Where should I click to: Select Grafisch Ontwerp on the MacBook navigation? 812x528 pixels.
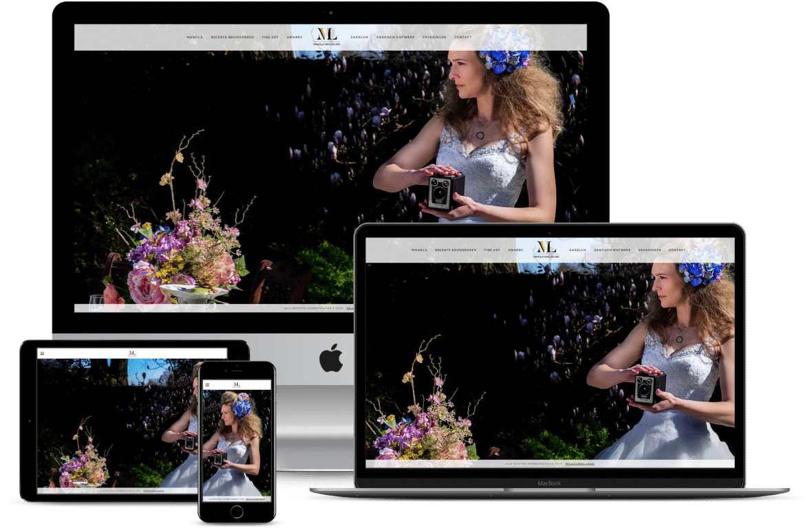pyautogui.click(x=612, y=250)
